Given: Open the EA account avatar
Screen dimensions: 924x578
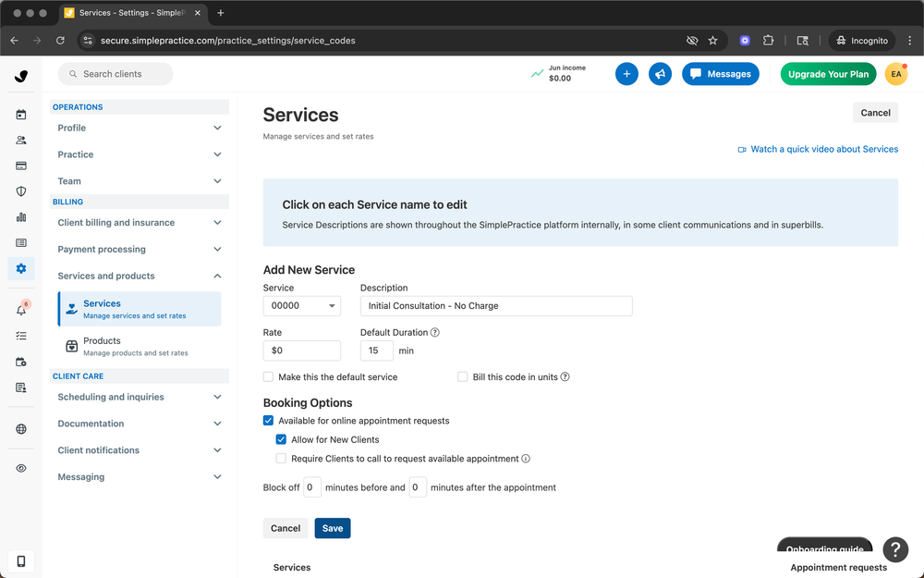Looking at the screenshot, I should pyautogui.click(x=895, y=74).
